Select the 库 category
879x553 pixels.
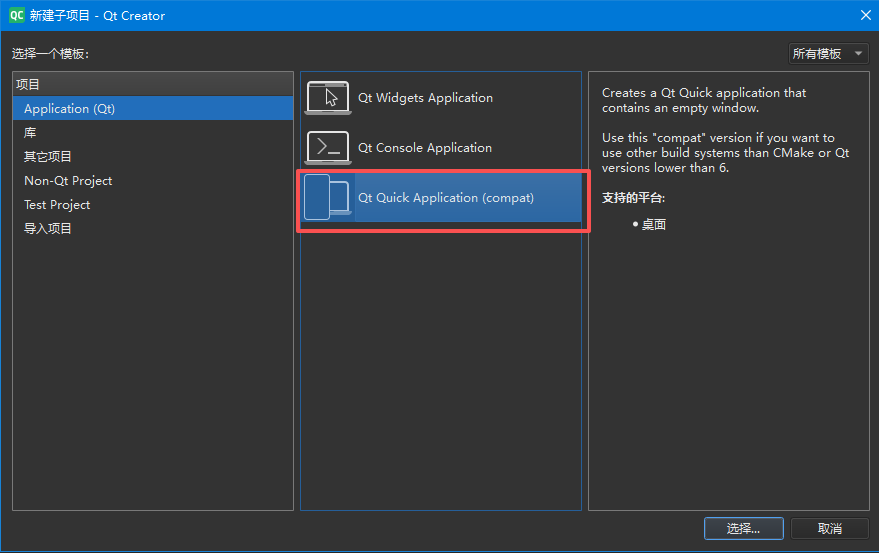point(153,132)
